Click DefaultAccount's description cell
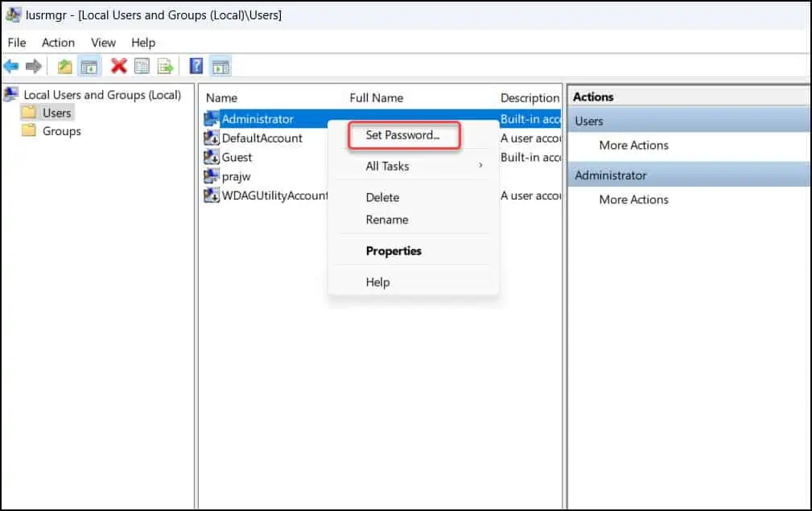 point(530,138)
